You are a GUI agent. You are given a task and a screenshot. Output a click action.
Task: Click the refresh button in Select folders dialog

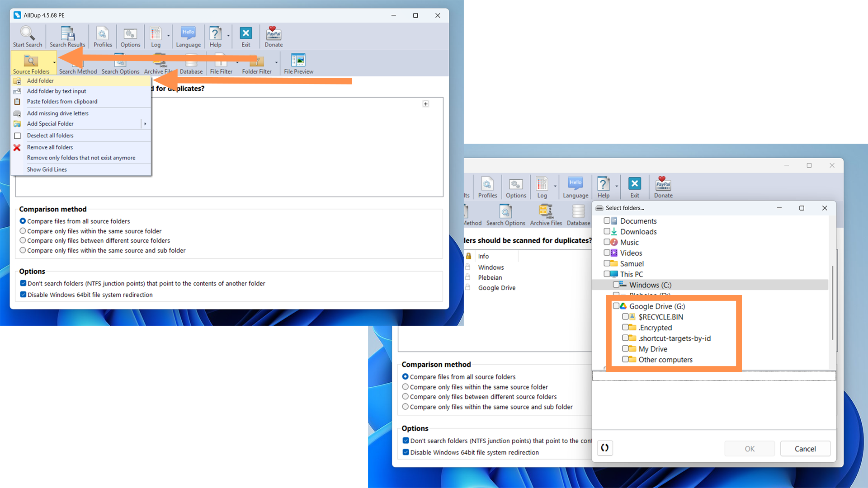(605, 448)
